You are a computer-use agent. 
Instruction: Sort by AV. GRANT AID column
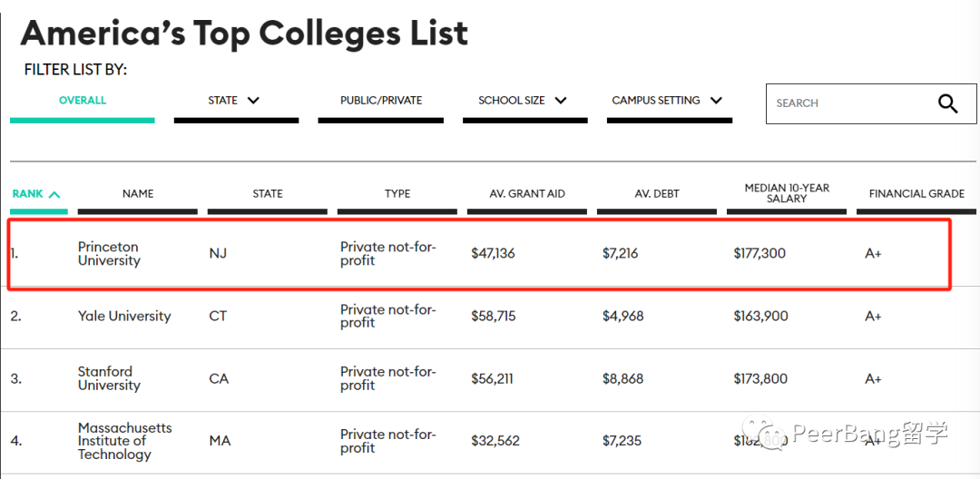(527, 193)
